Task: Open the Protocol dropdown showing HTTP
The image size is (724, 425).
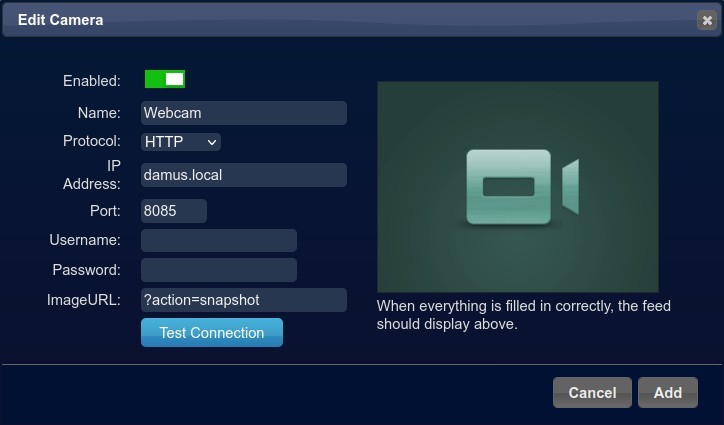Action: tap(180, 142)
